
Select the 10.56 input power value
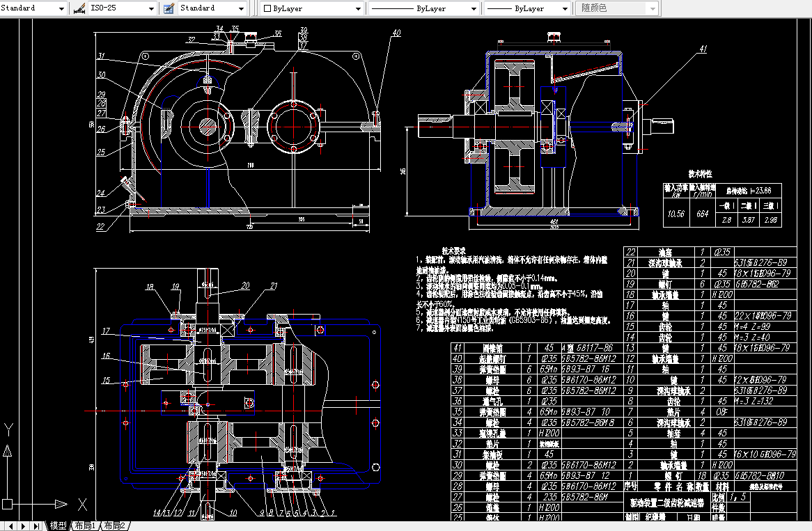point(676,214)
